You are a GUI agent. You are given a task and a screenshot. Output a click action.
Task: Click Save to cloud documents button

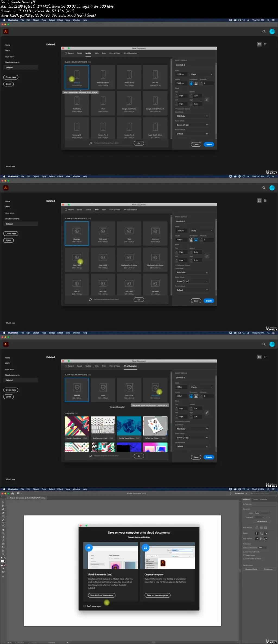[102, 595]
